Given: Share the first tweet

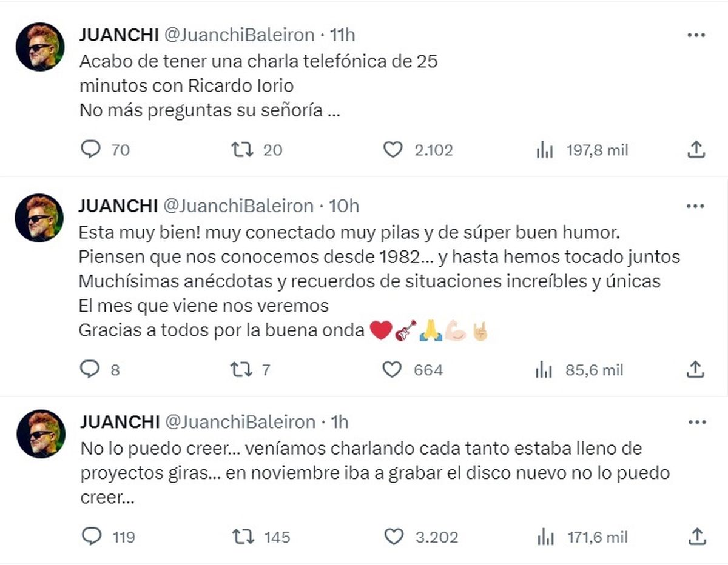Looking at the screenshot, I should click(x=696, y=150).
